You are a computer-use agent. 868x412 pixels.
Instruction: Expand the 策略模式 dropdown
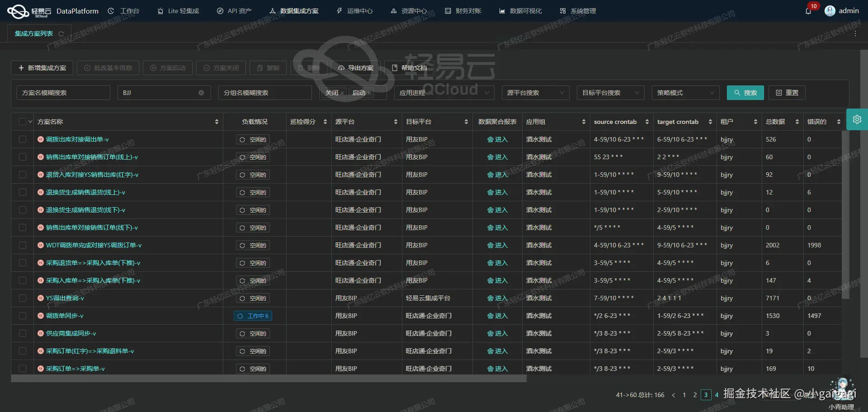pyautogui.click(x=685, y=93)
